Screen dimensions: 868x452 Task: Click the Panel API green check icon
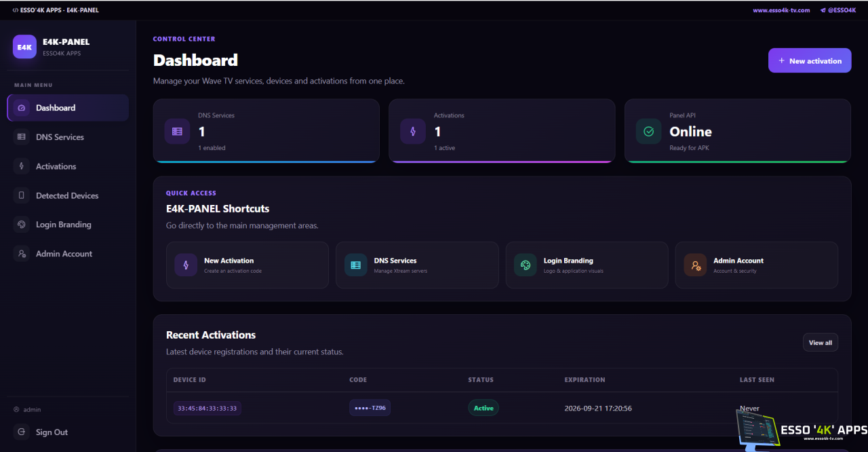coord(648,131)
